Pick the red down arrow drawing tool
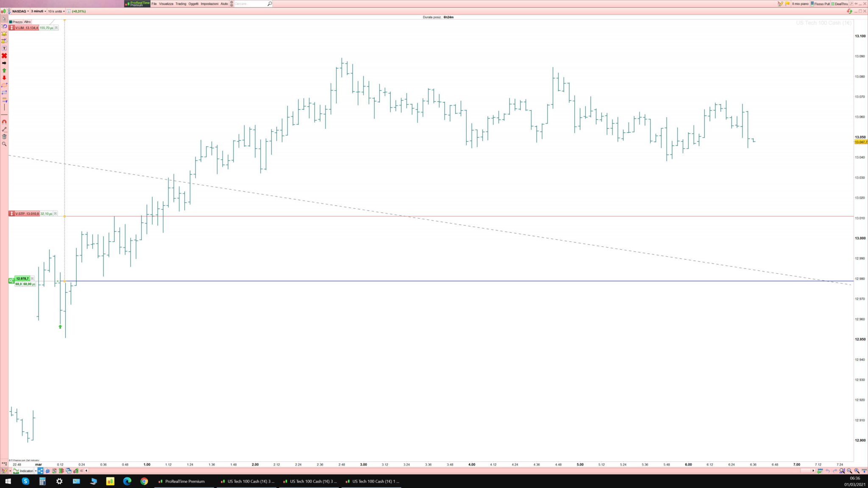Image resolution: width=868 pixels, height=488 pixels. click(x=4, y=78)
